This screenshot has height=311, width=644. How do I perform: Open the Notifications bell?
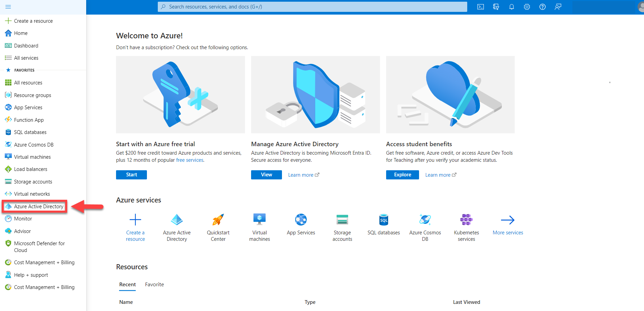512,7
